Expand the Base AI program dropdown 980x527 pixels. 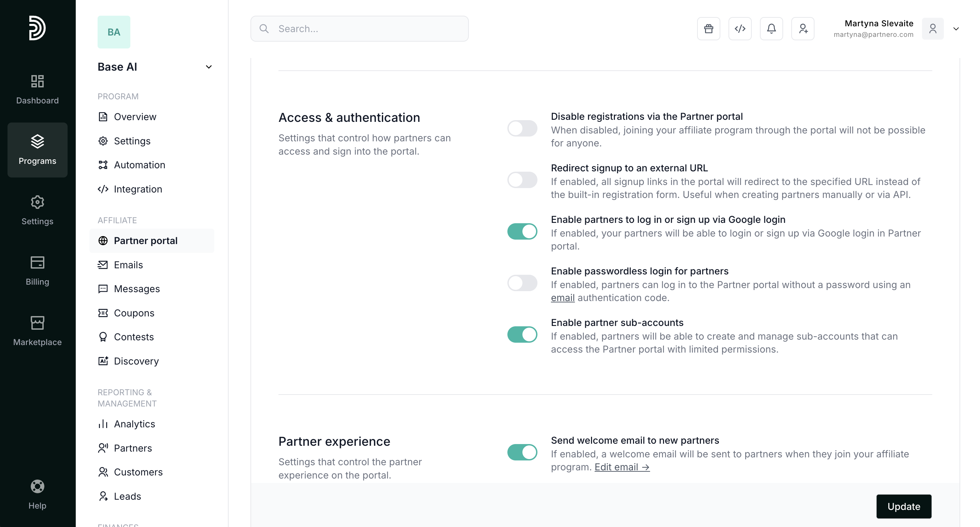(x=208, y=67)
